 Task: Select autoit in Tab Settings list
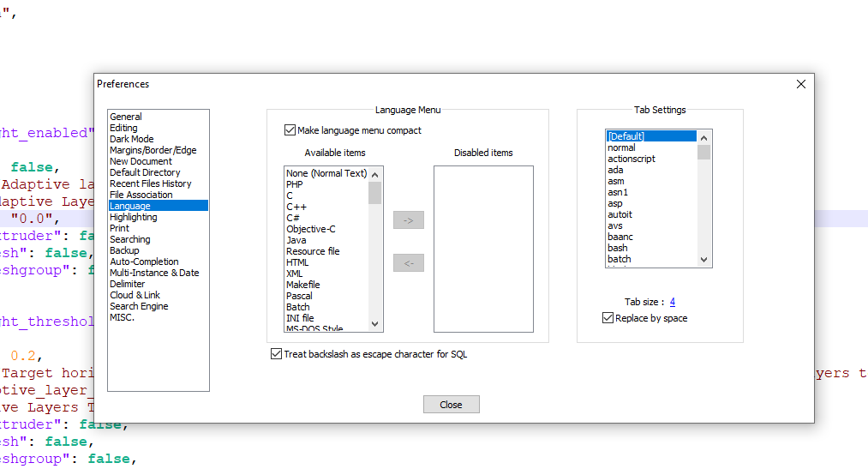pos(620,214)
